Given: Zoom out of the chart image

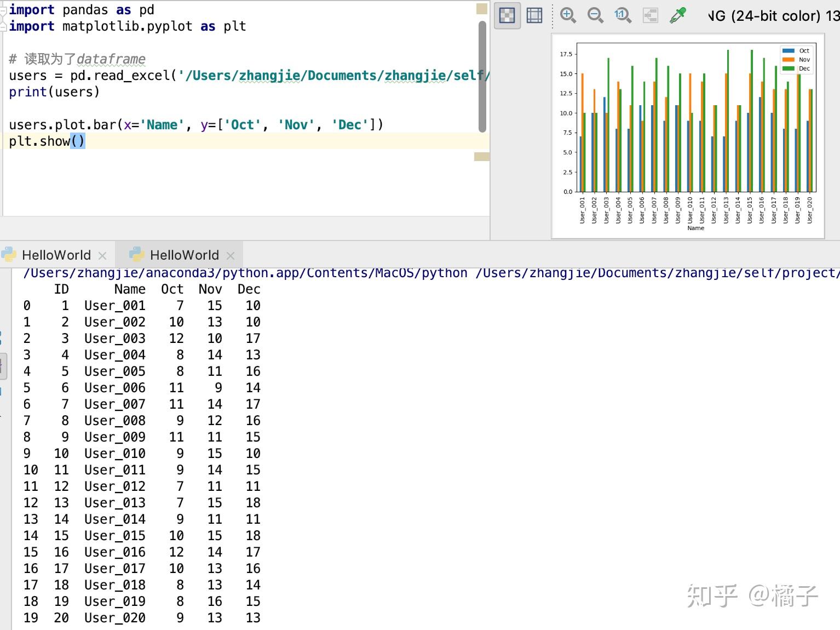Looking at the screenshot, I should tap(595, 15).
